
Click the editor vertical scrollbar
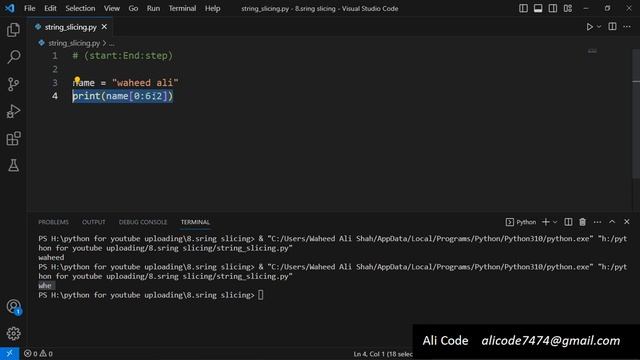pos(636,114)
